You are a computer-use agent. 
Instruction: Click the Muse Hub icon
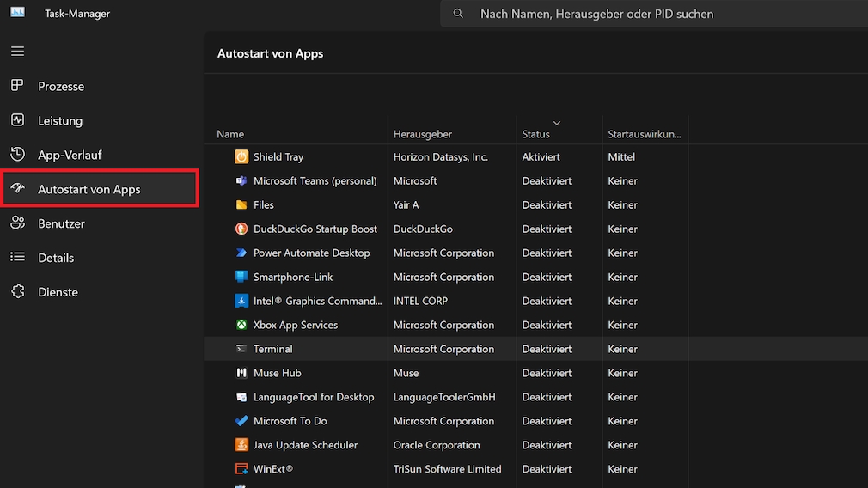coord(241,373)
